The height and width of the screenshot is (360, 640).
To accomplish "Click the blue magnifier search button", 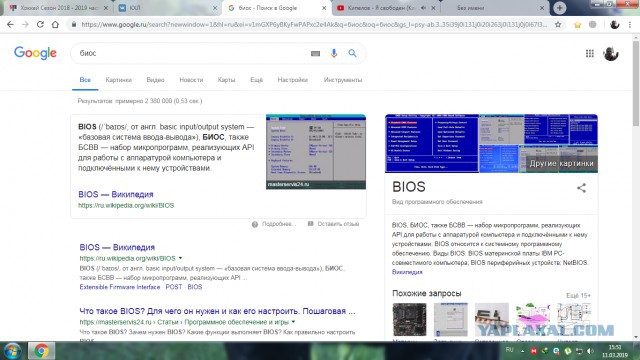I will [x=352, y=53].
